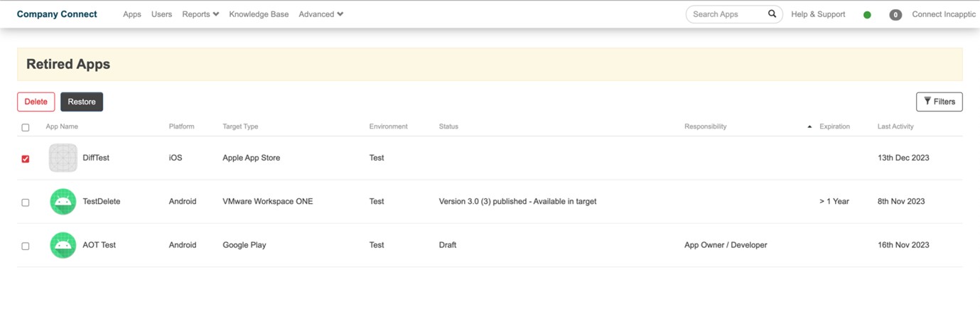Focus the Search Apps input field
This screenshot has height=309, width=980.
(x=728, y=14)
